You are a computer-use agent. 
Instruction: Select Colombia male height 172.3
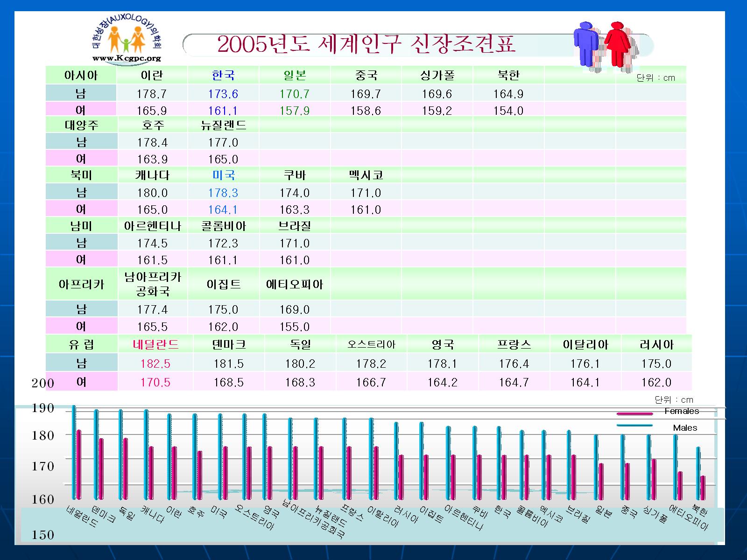pyautogui.click(x=223, y=243)
